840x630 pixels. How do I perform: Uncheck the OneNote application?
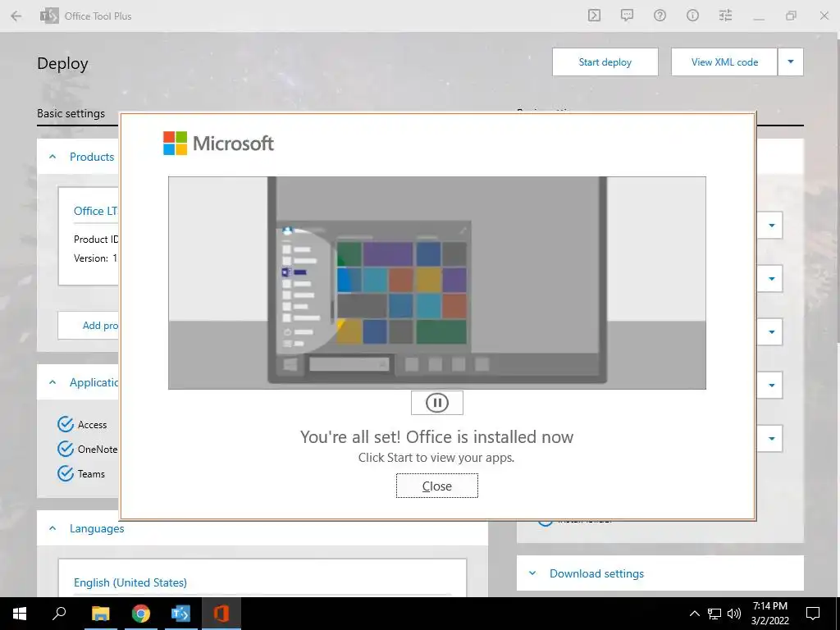(x=66, y=449)
